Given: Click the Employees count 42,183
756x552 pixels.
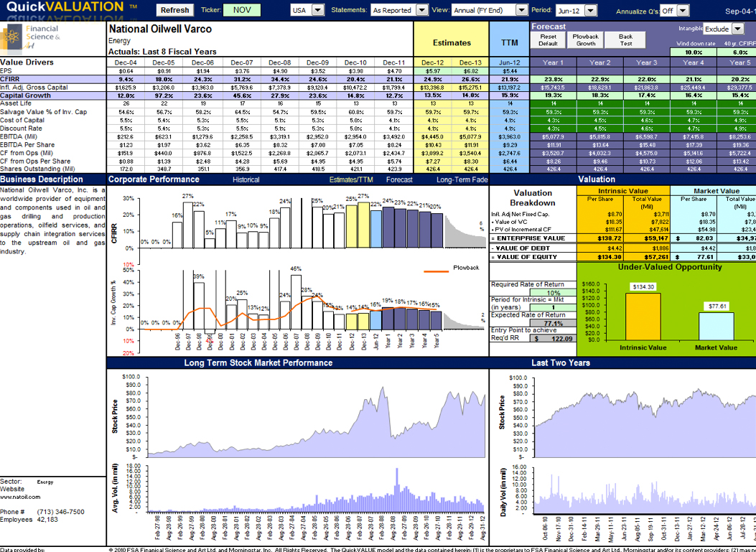Looking at the screenshot, I should coord(47,519).
